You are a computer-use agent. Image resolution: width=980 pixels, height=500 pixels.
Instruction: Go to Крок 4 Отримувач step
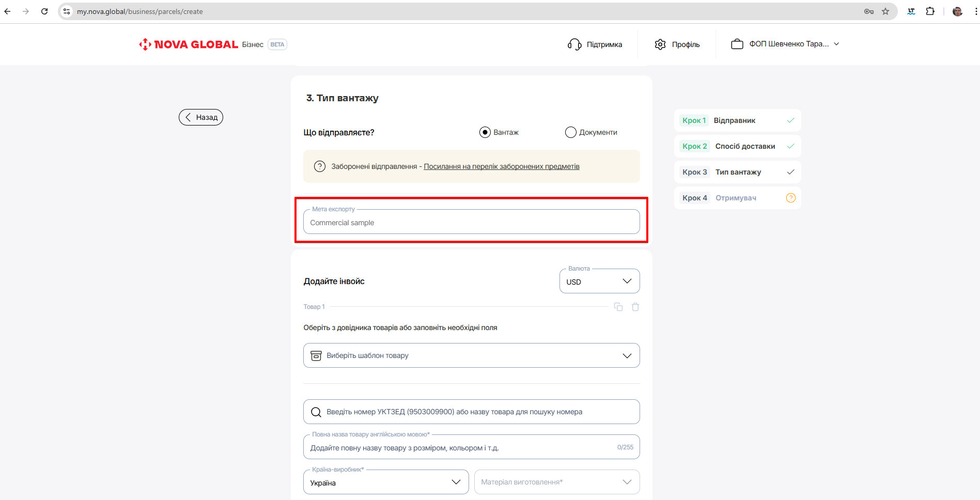737,198
